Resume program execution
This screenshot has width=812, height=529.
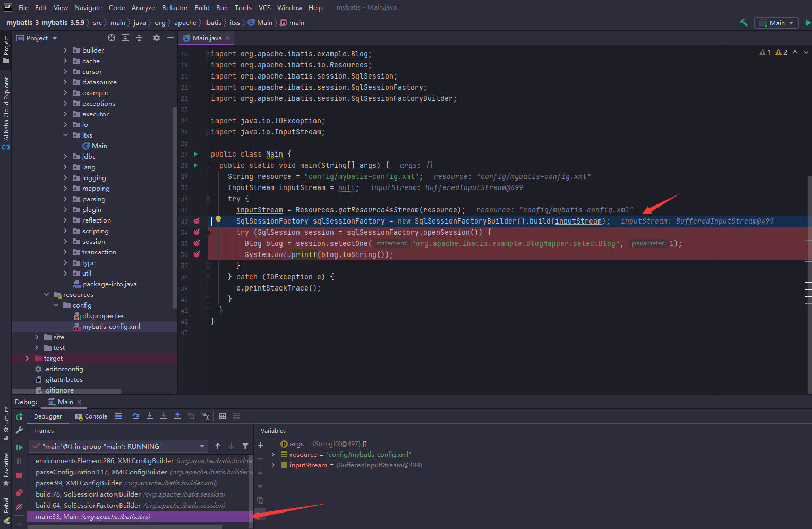19,447
